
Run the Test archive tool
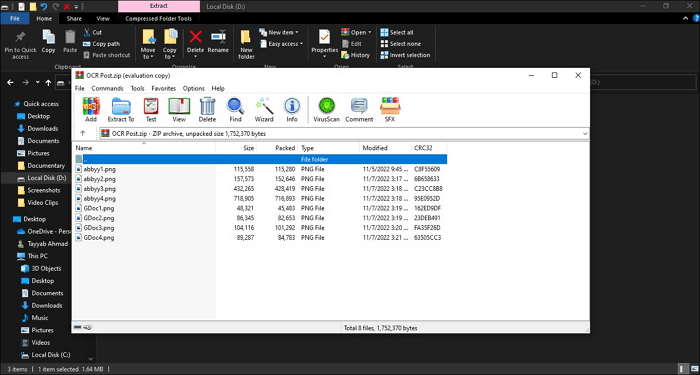coord(151,110)
